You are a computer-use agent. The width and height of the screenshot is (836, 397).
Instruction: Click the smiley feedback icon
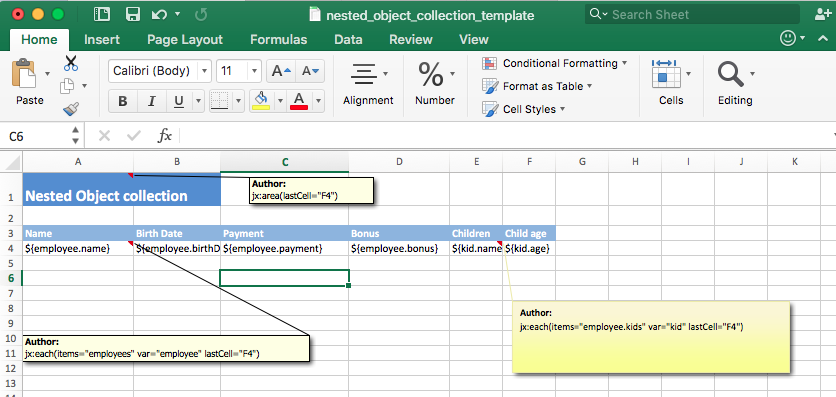click(x=788, y=38)
